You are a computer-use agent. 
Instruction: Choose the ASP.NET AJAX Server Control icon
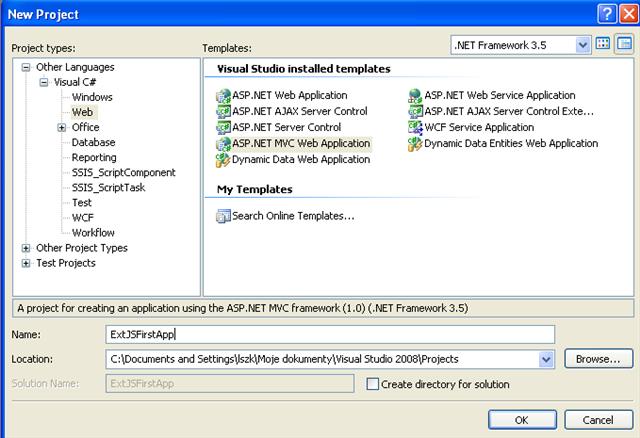coord(223,111)
